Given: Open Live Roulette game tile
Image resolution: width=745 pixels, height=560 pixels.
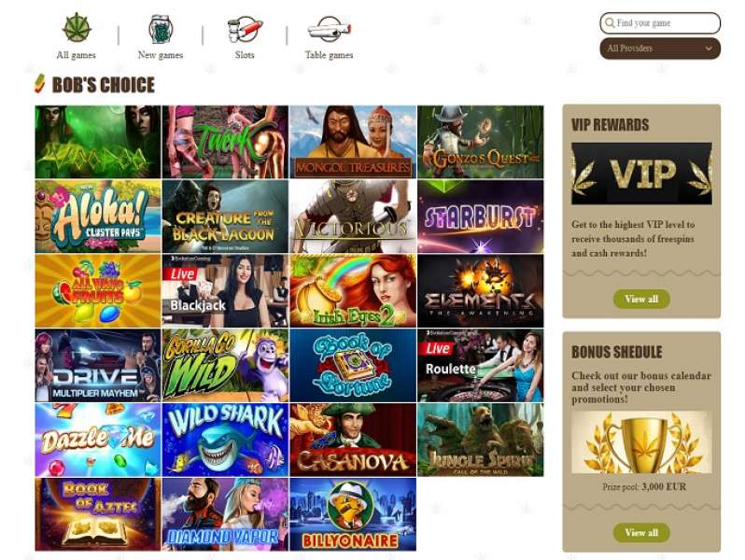Looking at the screenshot, I should point(481,365).
